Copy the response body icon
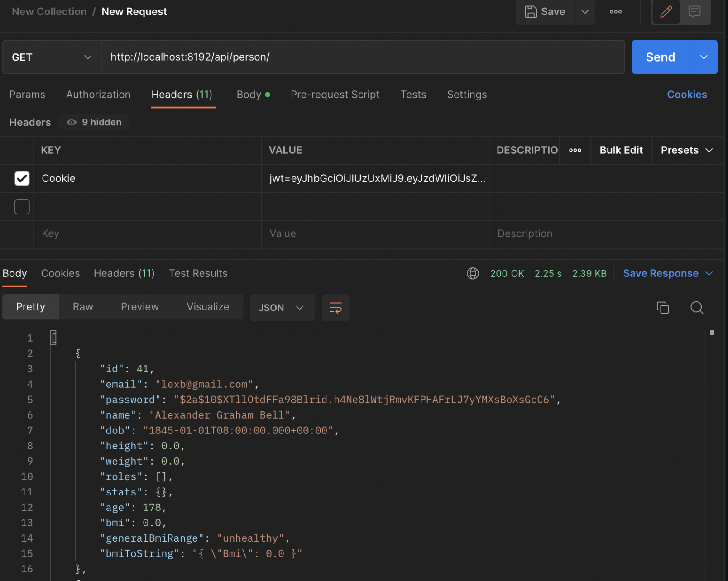Viewport: 728px width, 581px height. [x=663, y=308]
